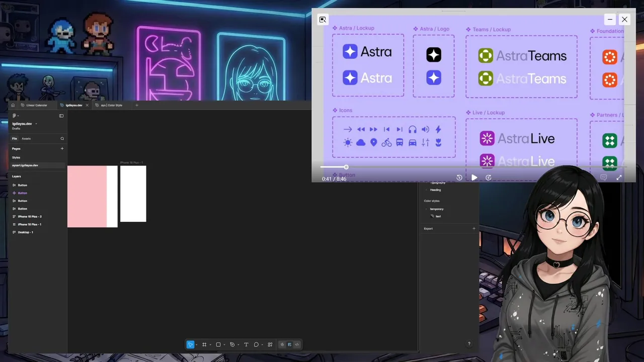Viewport: 644px width, 362px height.
Task: Select the Pen tool in Figma toolbar
Action: 232,344
